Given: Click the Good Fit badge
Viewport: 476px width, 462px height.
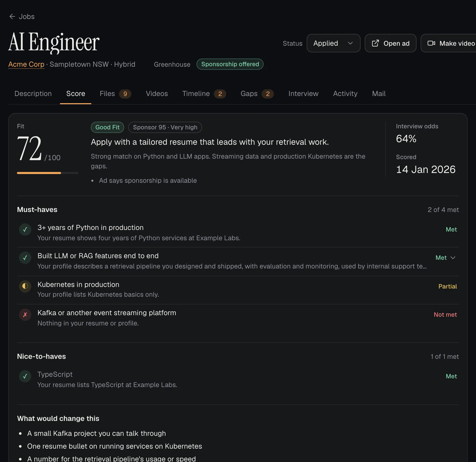Looking at the screenshot, I should point(107,127).
